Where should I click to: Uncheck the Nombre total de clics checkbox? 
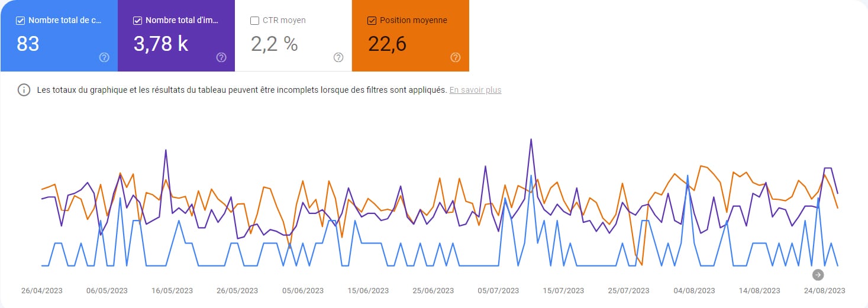click(x=20, y=21)
